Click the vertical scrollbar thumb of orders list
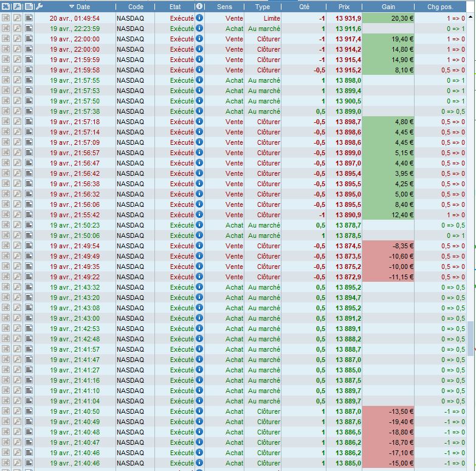This screenshot has width=476, height=471. [x=471, y=338]
